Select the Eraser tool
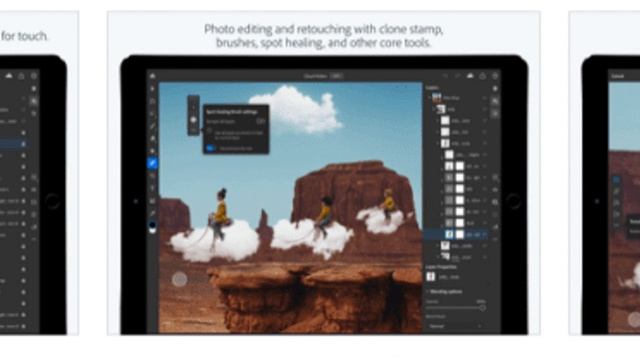The image size is (640, 360). pos(153,138)
